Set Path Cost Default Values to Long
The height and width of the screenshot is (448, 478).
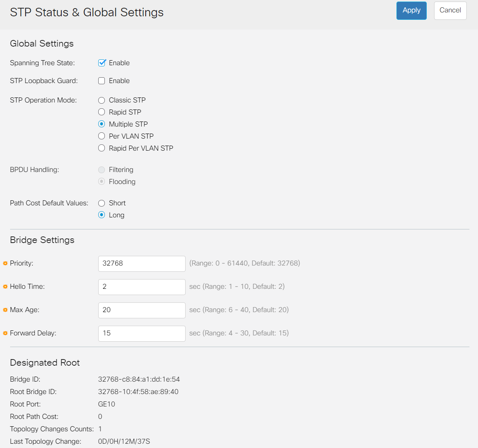click(102, 215)
